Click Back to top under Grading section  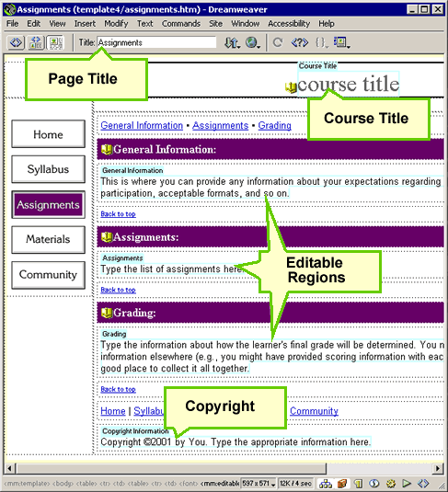coord(118,389)
